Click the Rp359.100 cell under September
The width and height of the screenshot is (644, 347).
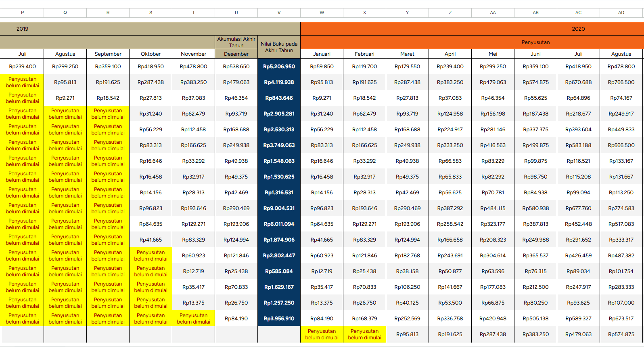[108, 66]
